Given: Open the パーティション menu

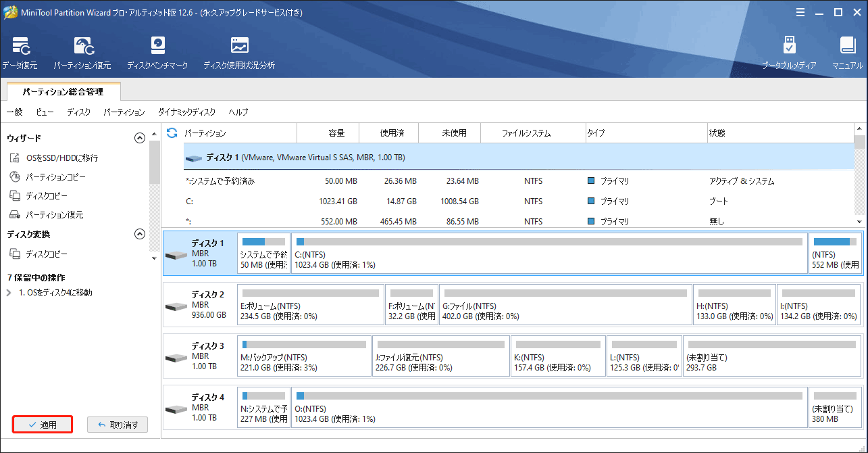Looking at the screenshot, I should pyautogui.click(x=124, y=112).
